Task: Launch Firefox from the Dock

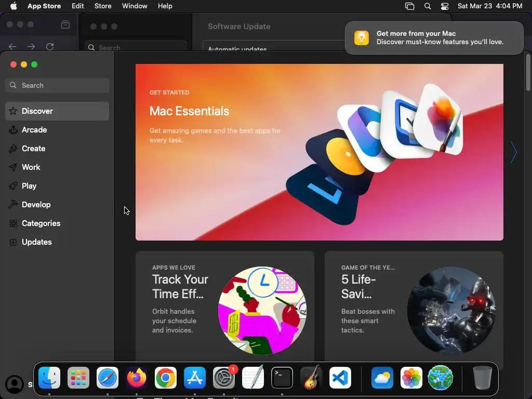Action: click(x=137, y=378)
